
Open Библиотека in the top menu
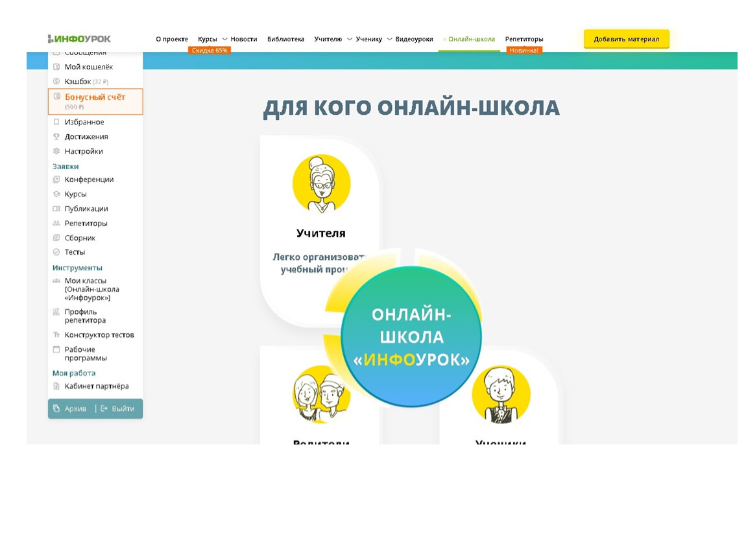(x=286, y=39)
